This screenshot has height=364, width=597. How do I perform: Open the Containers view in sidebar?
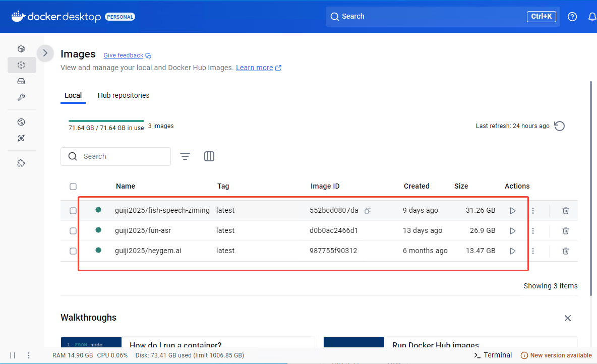point(21,49)
